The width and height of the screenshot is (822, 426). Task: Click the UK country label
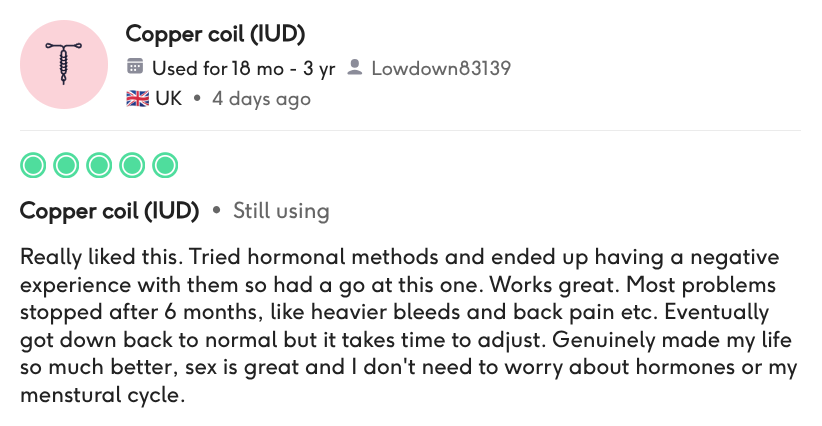pyautogui.click(x=168, y=99)
